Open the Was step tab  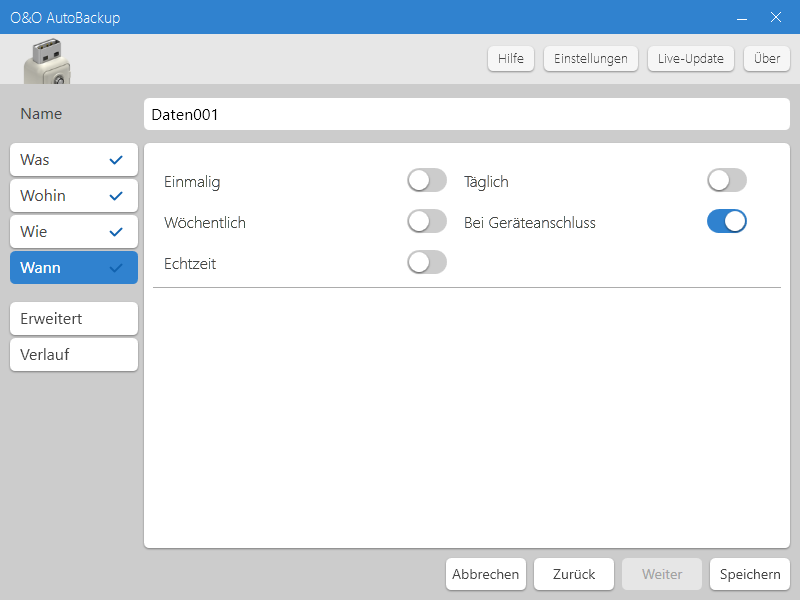[74, 160]
